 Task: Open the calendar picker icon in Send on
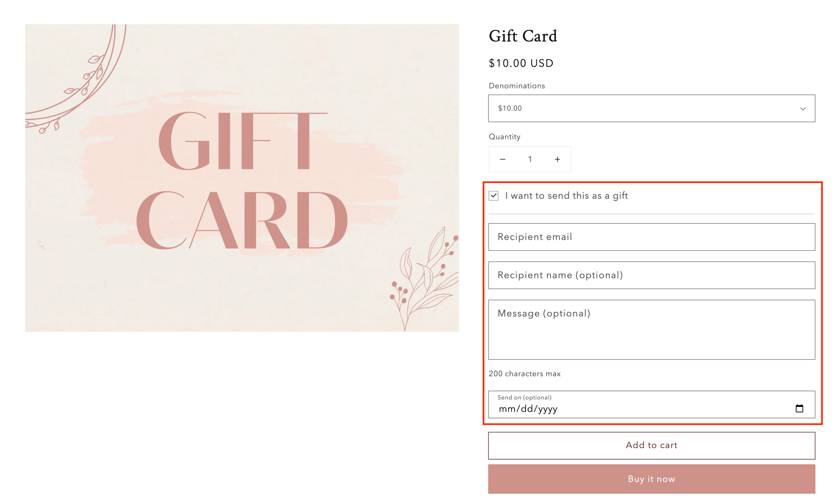tap(799, 408)
